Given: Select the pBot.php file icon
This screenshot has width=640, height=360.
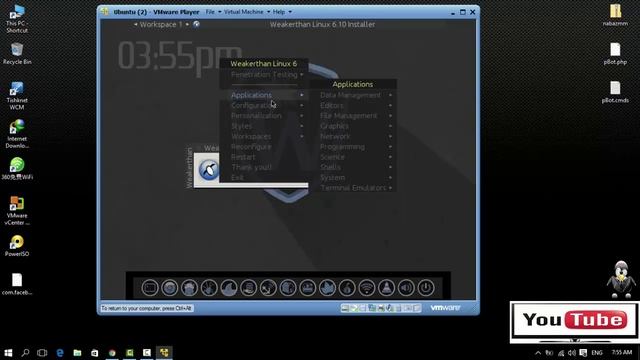Looking at the screenshot, I should point(615,53).
